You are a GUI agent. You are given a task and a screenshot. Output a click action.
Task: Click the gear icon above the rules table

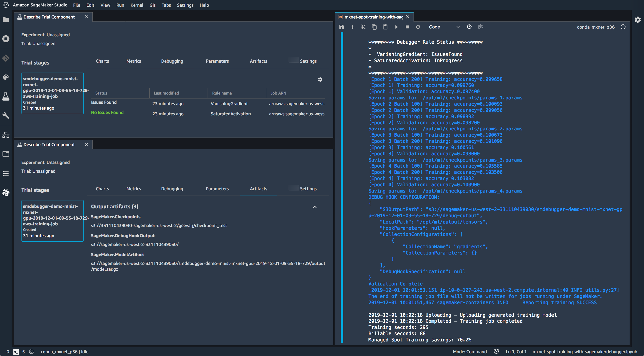pyautogui.click(x=320, y=80)
